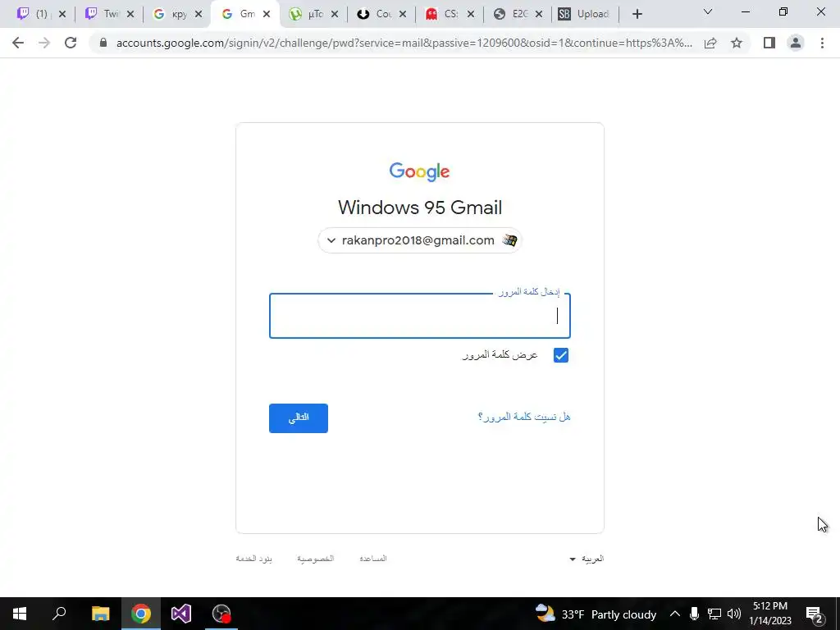
Task: Open the Chrome profile avatar icon
Action: tap(796, 43)
